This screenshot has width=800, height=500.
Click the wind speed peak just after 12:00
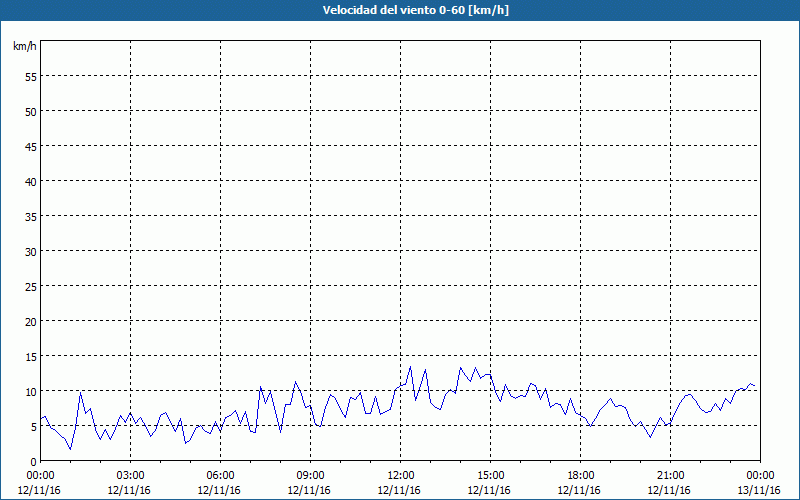click(410, 366)
